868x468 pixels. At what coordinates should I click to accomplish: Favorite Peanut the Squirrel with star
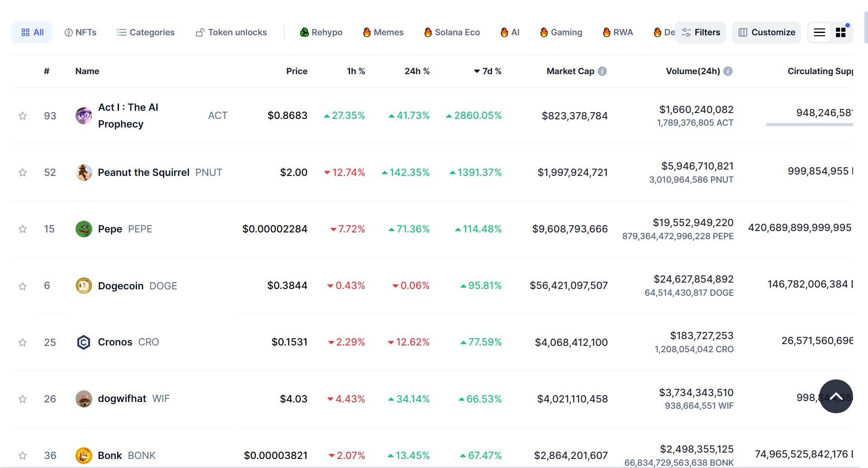pos(23,173)
